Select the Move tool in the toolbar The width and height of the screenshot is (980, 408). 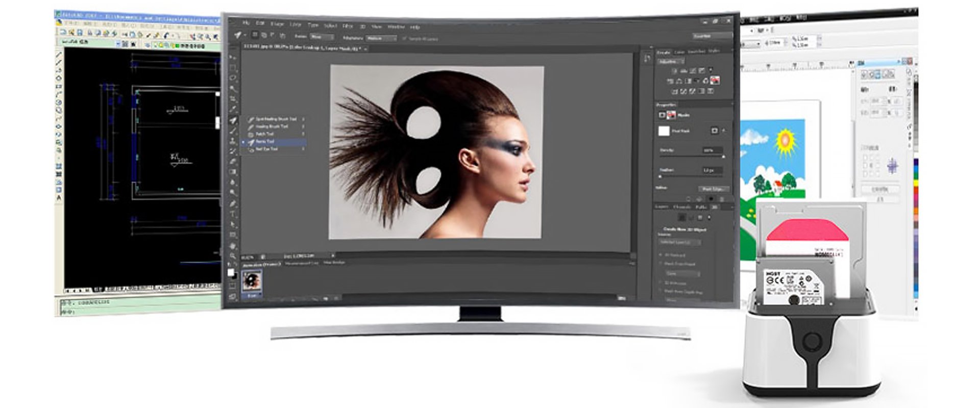[x=233, y=57]
